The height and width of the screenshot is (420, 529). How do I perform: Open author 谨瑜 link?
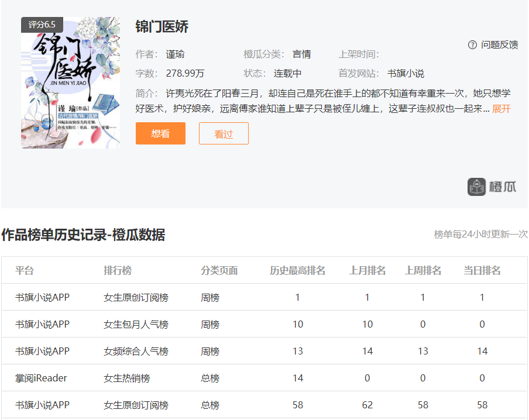click(x=175, y=54)
